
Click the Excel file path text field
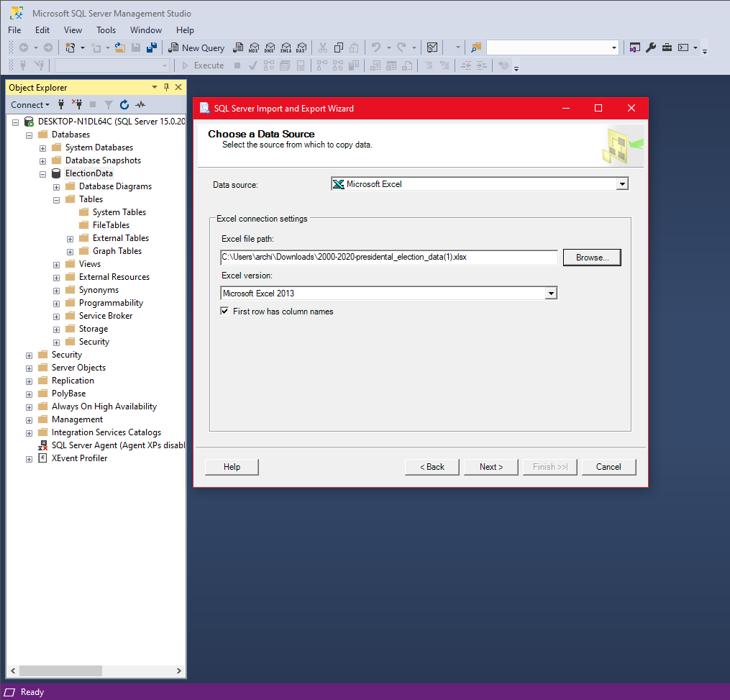(x=388, y=258)
